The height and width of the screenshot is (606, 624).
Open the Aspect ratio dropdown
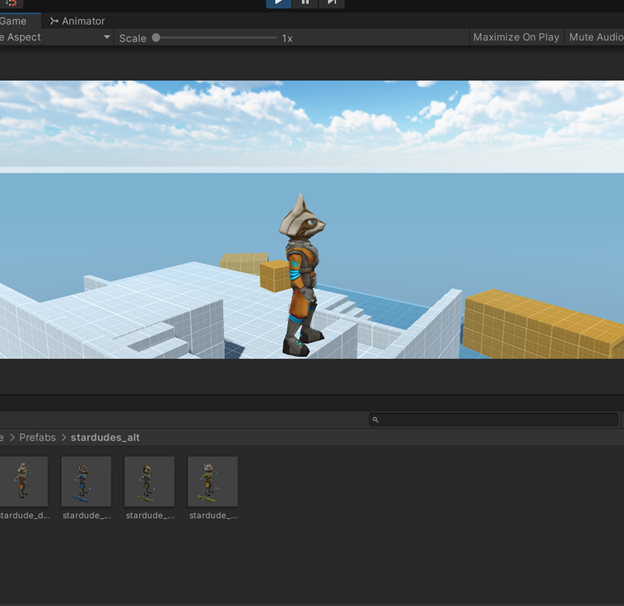[x=56, y=37]
